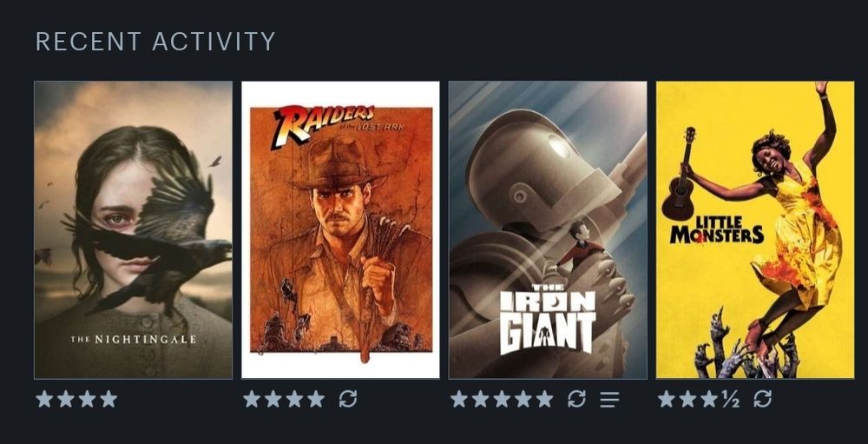Click the rewatch icon under Raiders of the Lost Ark
The image size is (868, 444).
[348, 399]
